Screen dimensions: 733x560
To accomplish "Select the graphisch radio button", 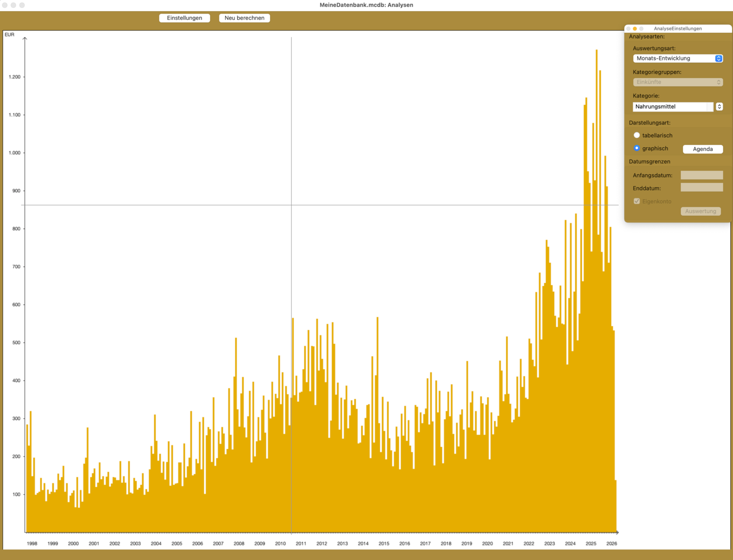I will (636, 148).
